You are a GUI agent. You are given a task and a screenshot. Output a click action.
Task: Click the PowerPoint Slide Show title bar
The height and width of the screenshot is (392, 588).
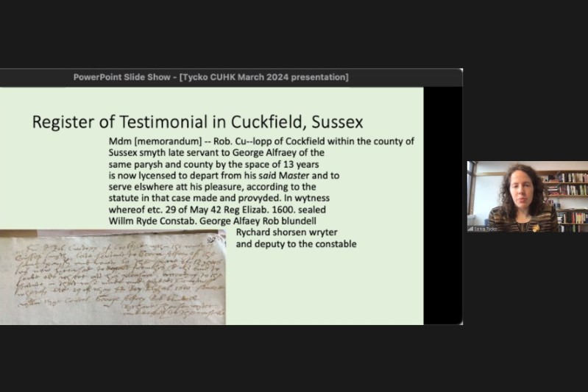[x=210, y=77]
